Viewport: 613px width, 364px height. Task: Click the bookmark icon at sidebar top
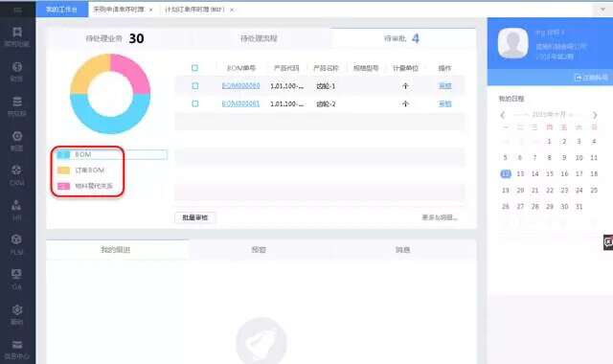click(17, 32)
